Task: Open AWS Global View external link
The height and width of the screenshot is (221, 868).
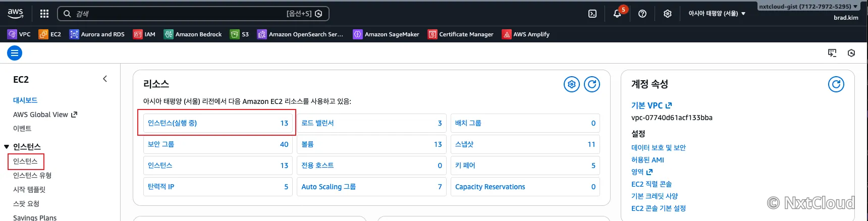Action: pyautogui.click(x=45, y=115)
